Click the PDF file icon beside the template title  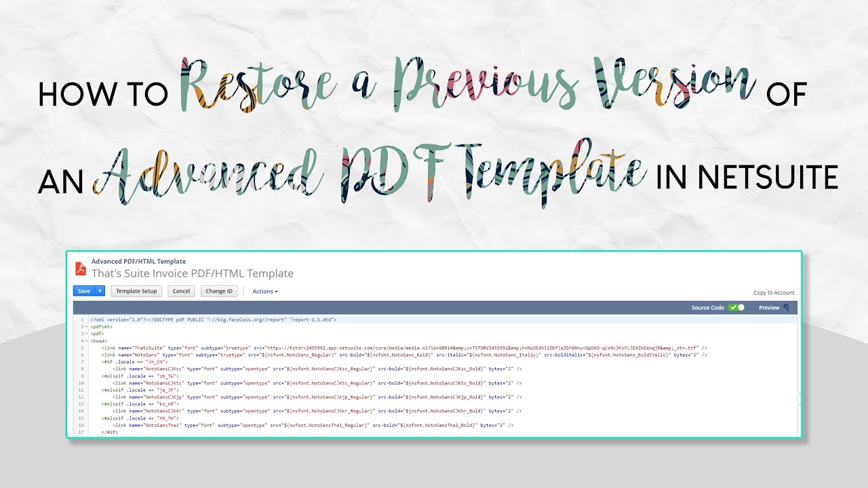[81, 268]
